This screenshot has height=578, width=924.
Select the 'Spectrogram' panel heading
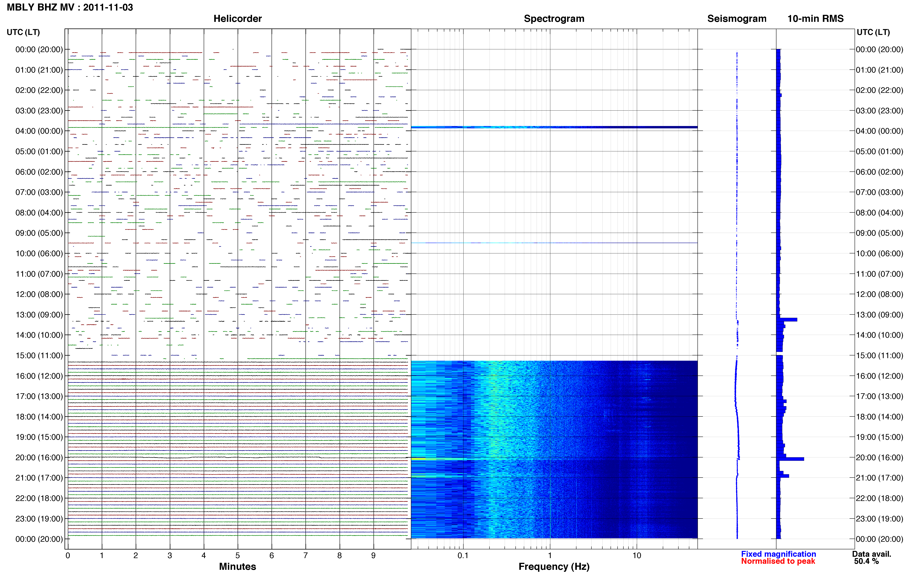(x=554, y=19)
